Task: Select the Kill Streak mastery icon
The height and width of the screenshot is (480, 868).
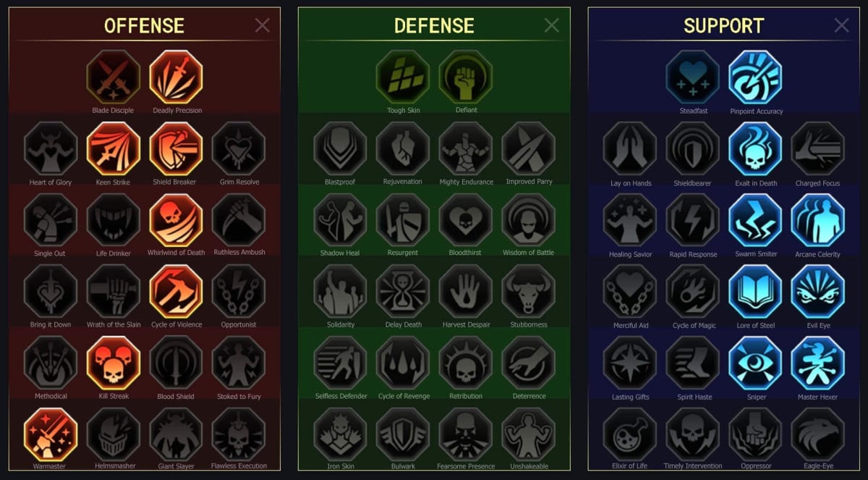Action: coord(114,363)
